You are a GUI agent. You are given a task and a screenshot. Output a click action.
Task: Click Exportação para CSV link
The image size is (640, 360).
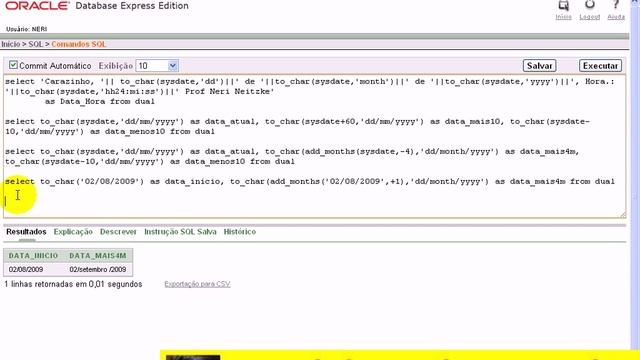(x=197, y=284)
